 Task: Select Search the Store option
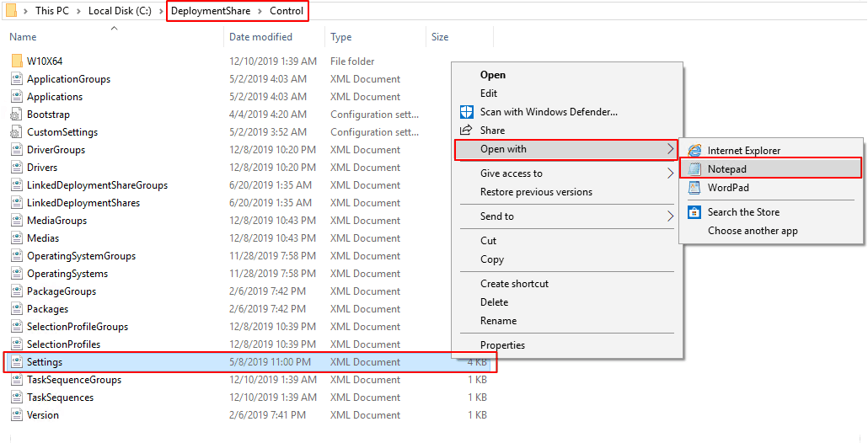(743, 212)
